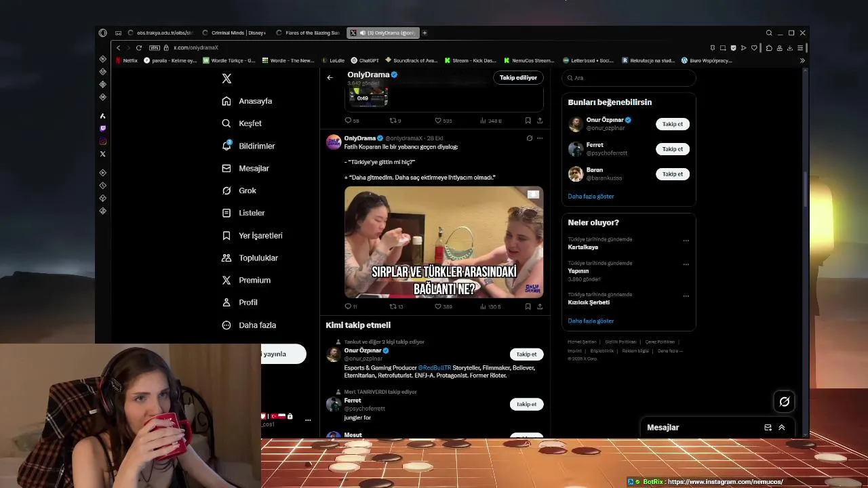Open Listeler page

[243, 213]
